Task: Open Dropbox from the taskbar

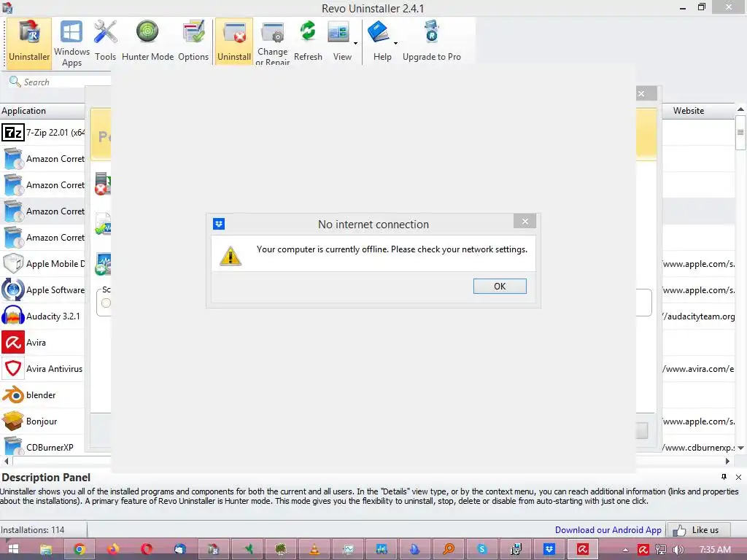Action: pos(549,549)
